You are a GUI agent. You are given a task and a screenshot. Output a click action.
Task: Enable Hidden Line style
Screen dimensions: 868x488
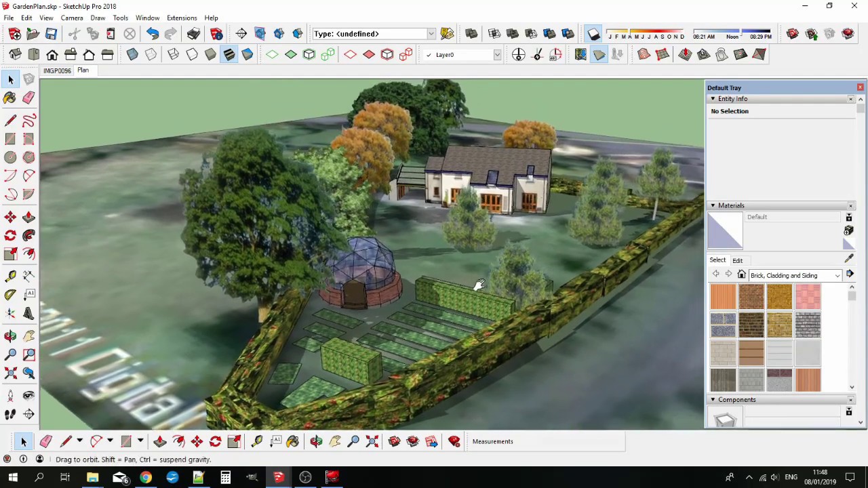point(192,55)
